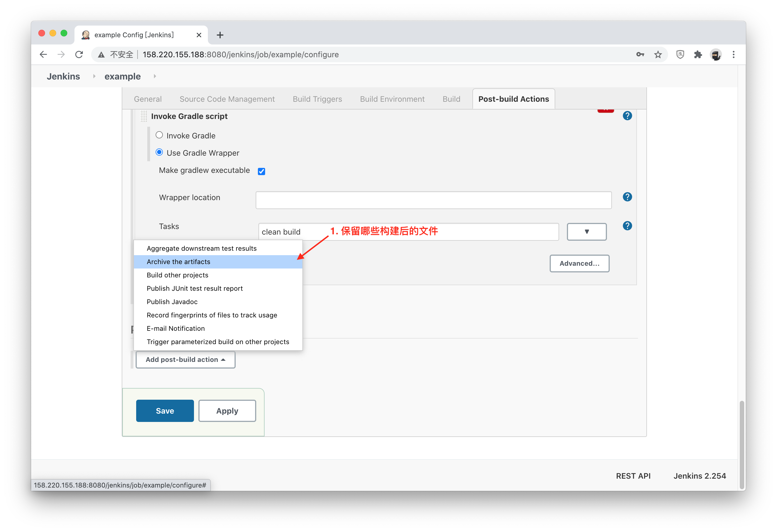Open the shield extension icon
The height and width of the screenshot is (532, 777).
pos(680,54)
